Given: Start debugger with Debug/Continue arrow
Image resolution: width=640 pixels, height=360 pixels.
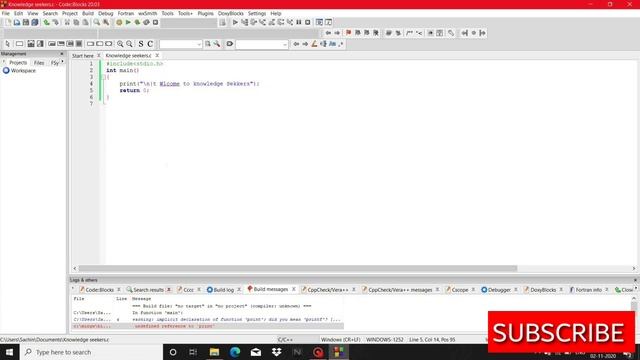Looking at the screenshot, I should pos(235,22).
